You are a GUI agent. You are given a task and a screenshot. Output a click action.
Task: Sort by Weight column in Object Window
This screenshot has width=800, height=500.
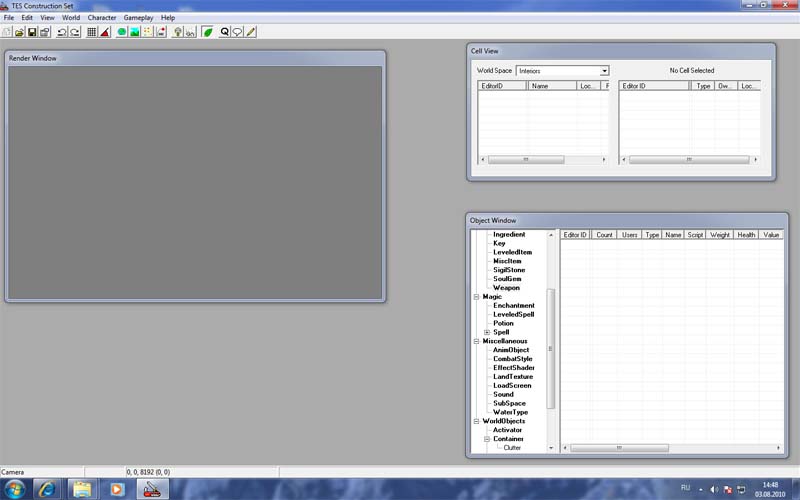[719, 235]
